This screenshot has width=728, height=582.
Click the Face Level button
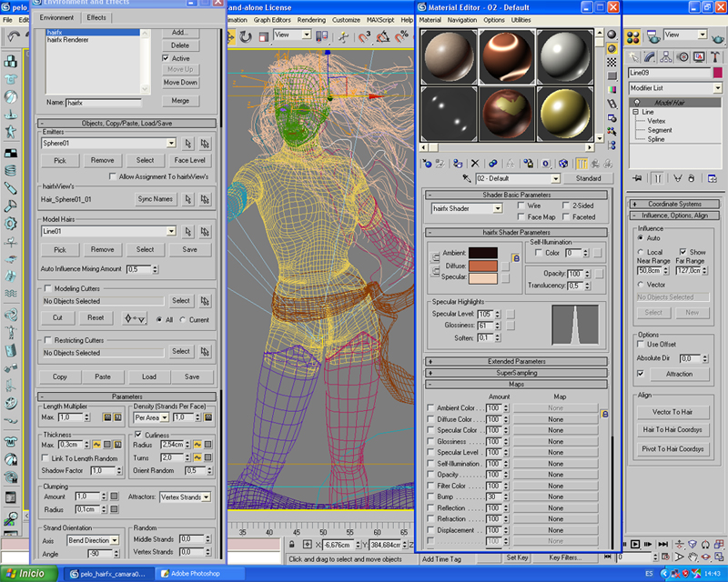coord(190,160)
